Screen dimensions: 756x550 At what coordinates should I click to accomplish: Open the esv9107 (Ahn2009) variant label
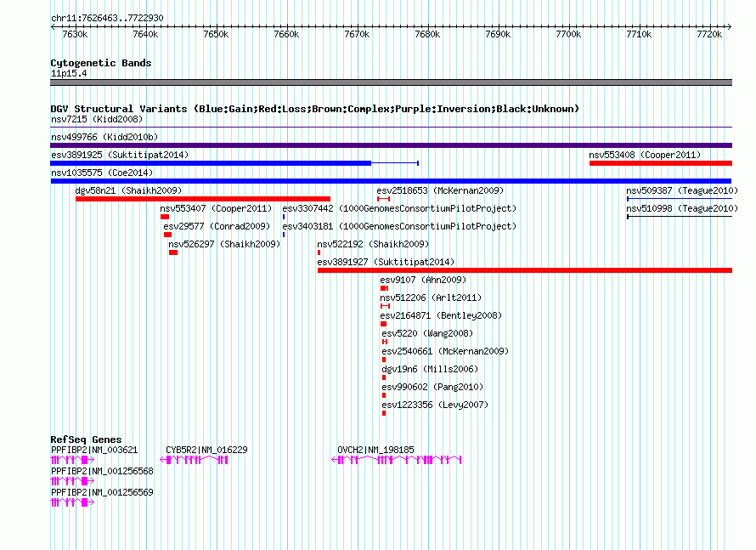pyautogui.click(x=423, y=280)
